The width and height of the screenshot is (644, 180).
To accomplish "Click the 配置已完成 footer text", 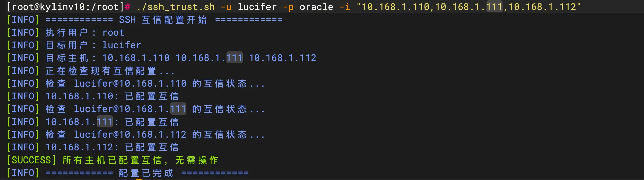I will click(146, 173).
